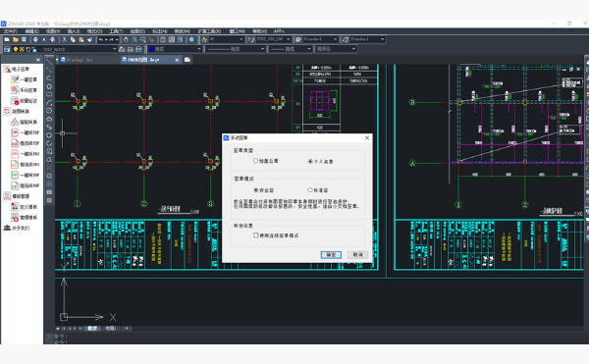The height and width of the screenshot is (364, 589).
Task: Select the Circle tool in draw toolbar
Action: (x=49, y=111)
